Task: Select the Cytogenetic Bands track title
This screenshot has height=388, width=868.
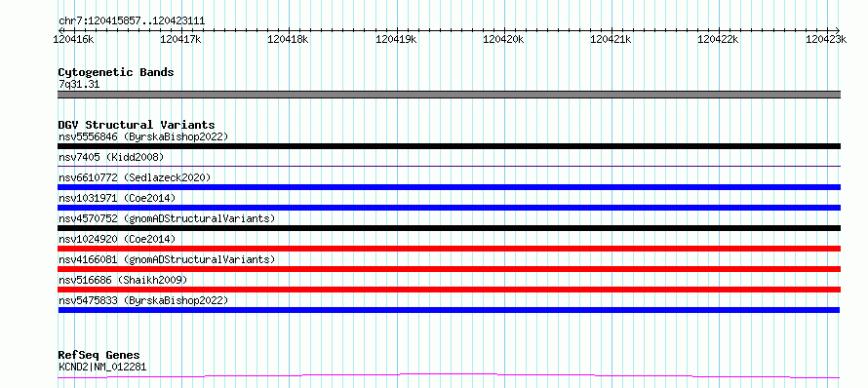Action: click(116, 72)
